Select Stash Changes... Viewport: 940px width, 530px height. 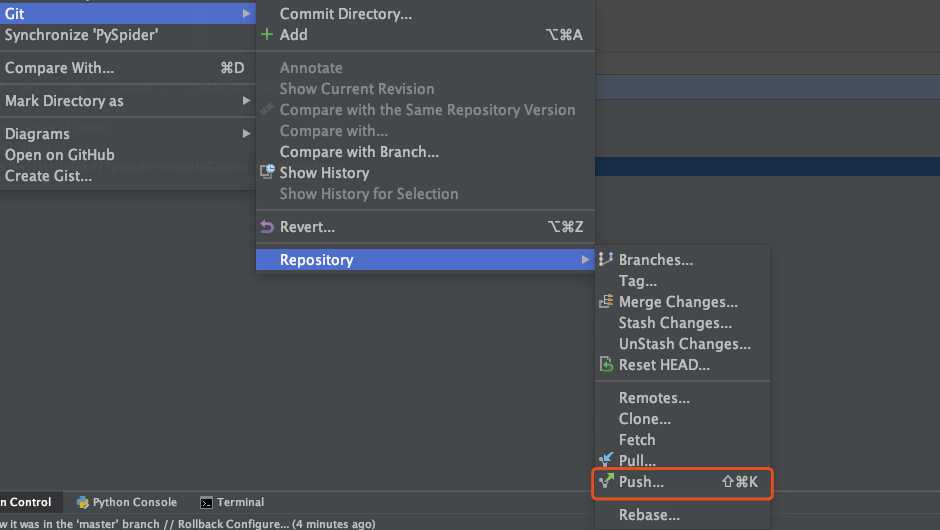click(x=675, y=323)
